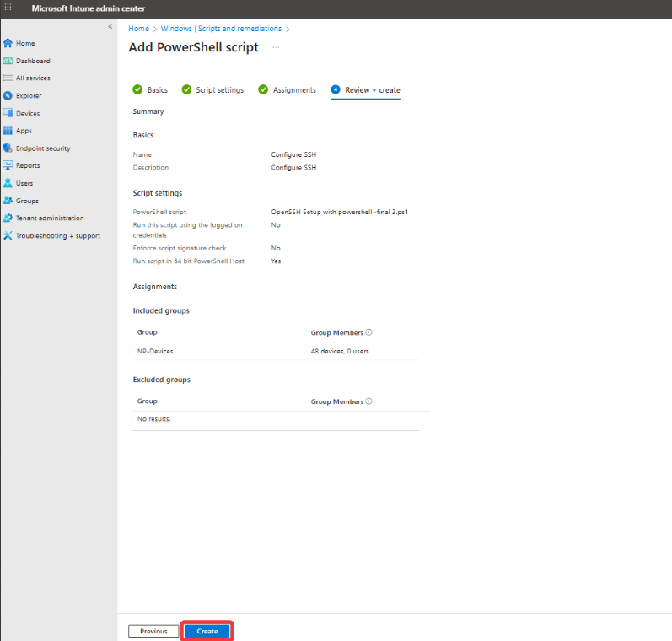672x641 pixels.
Task: Select the NP-Devices group row
Action: coord(156,351)
